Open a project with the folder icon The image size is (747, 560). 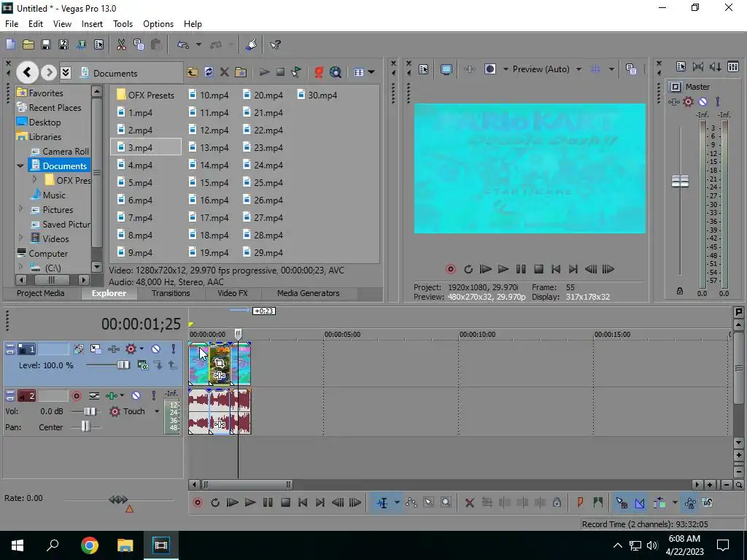pyautogui.click(x=28, y=44)
